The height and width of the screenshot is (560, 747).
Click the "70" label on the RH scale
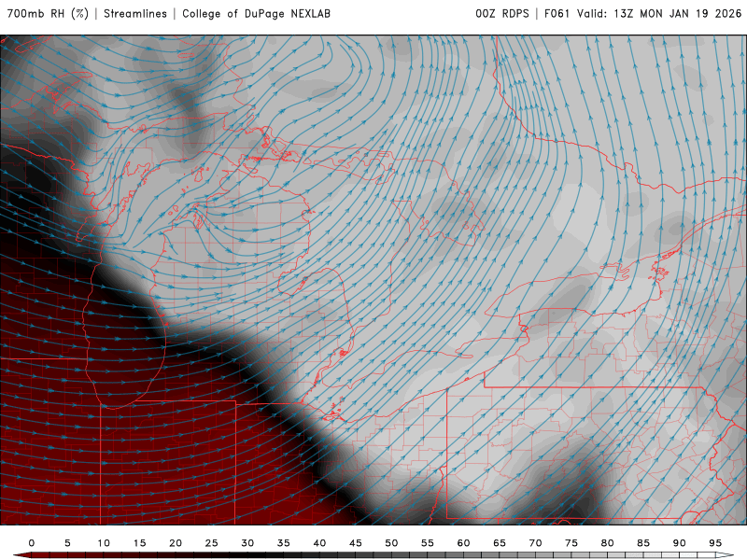coord(535,543)
